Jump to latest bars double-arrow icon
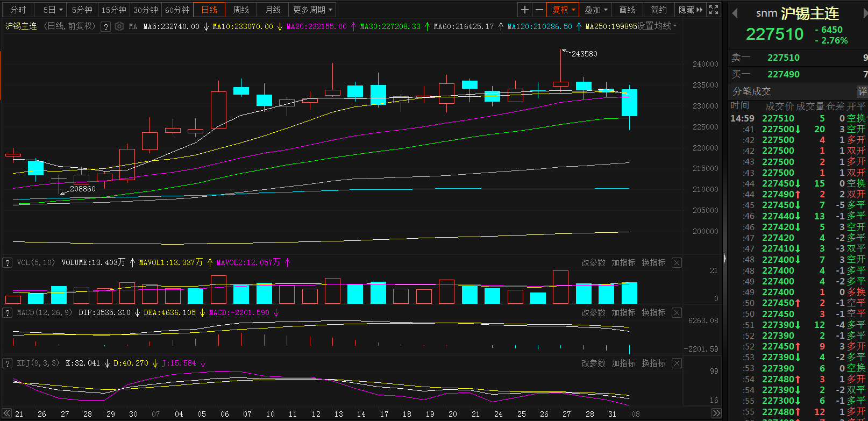868x421 pixels. 716,413
